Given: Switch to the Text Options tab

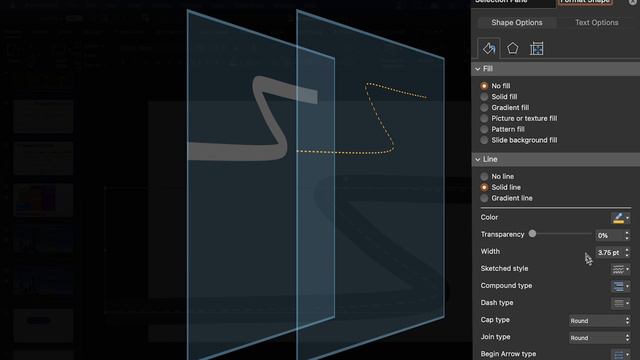Looking at the screenshot, I should (x=596, y=22).
